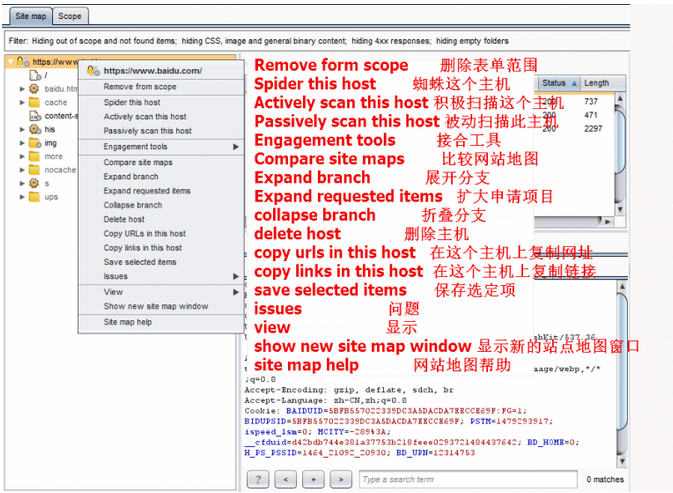Click the question mark search help button
The height and width of the screenshot is (493, 673).
tap(258, 480)
